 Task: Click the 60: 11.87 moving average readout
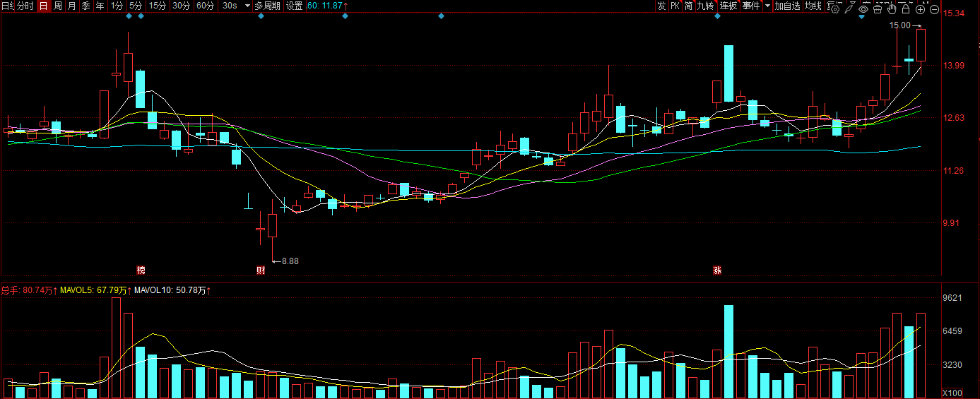[328, 6]
